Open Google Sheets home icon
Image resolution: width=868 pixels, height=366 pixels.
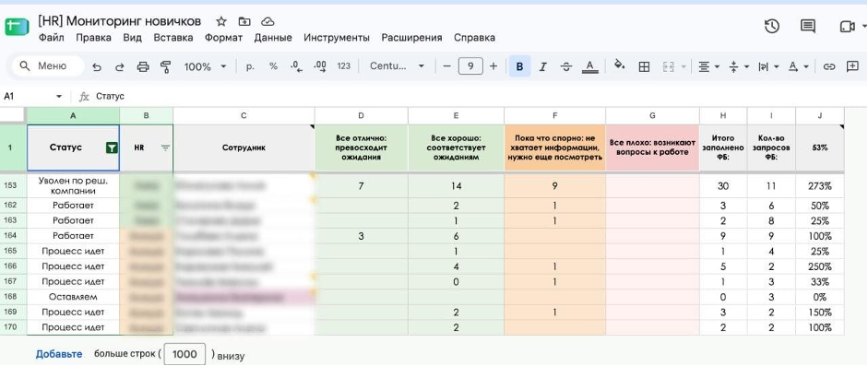(x=17, y=27)
